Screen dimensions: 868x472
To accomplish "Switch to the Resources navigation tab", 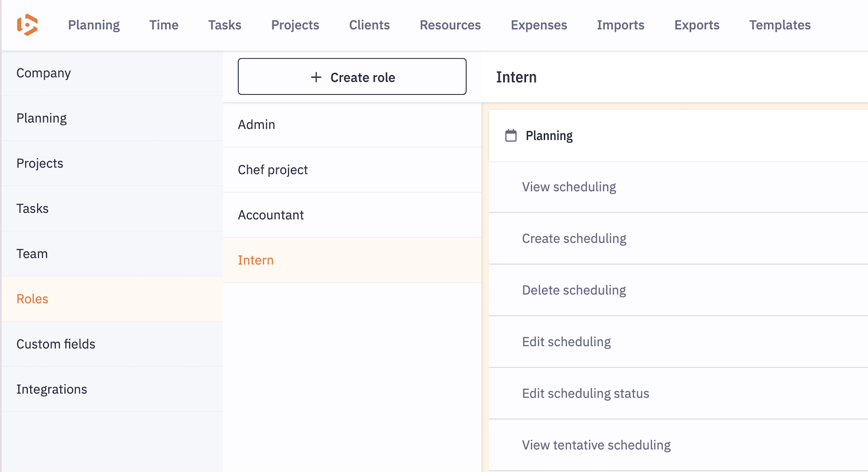I will pos(450,25).
